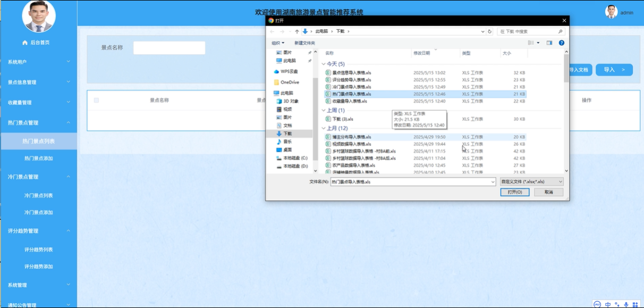The width and height of the screenshot is (644, 308).
Task: Click the admin avatar at top right
Action: pyautogui.click(x=611, y=11)
